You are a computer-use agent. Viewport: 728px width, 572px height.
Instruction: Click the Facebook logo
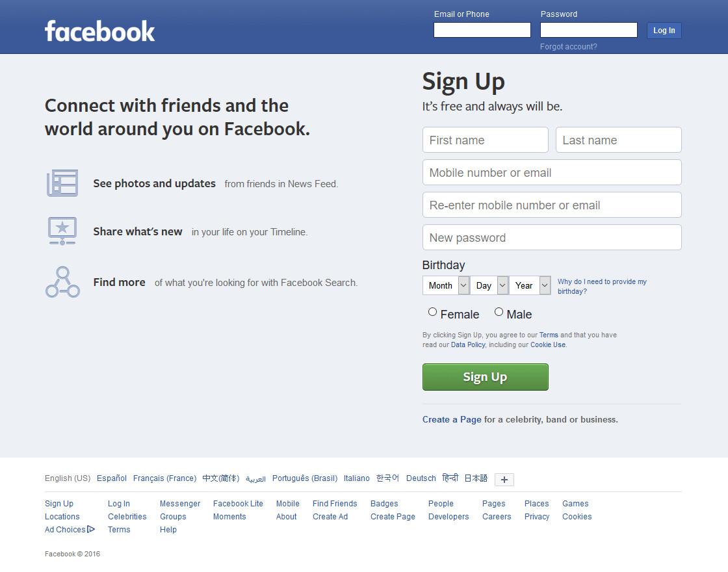(100, 31)
